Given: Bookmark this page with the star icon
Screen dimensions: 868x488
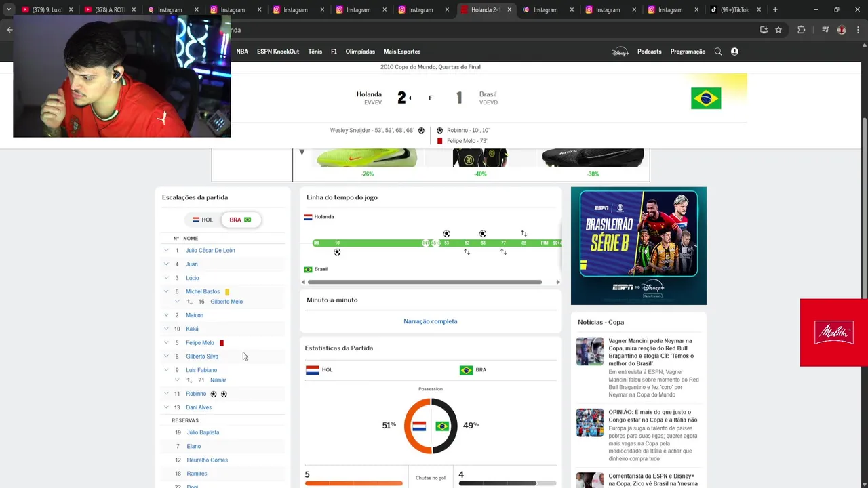Looking at the screenshot, I should 778,30.
